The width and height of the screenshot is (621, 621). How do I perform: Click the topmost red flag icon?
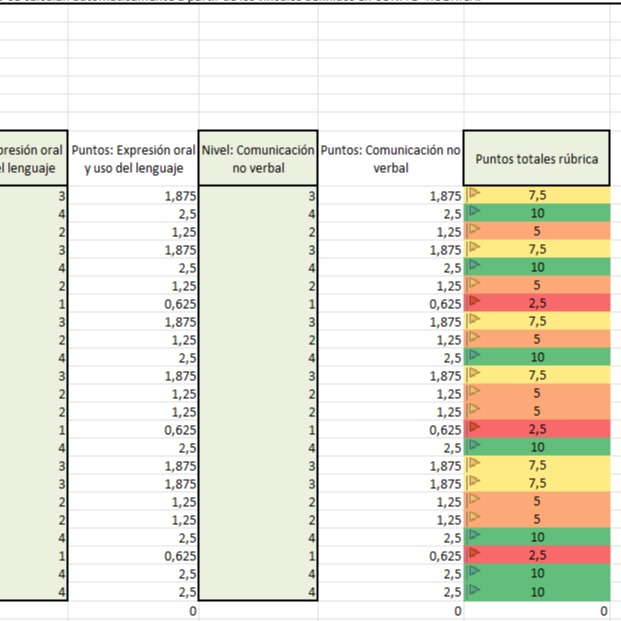point(474,302)
